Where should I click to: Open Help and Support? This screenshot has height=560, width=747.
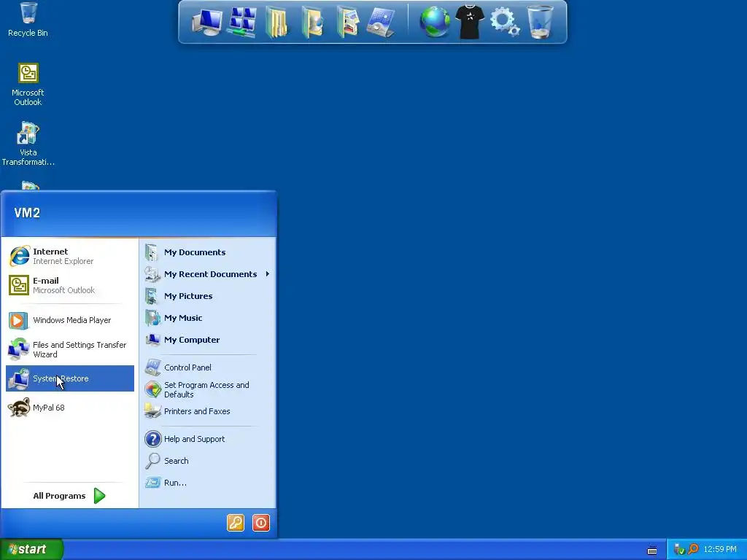208,439
